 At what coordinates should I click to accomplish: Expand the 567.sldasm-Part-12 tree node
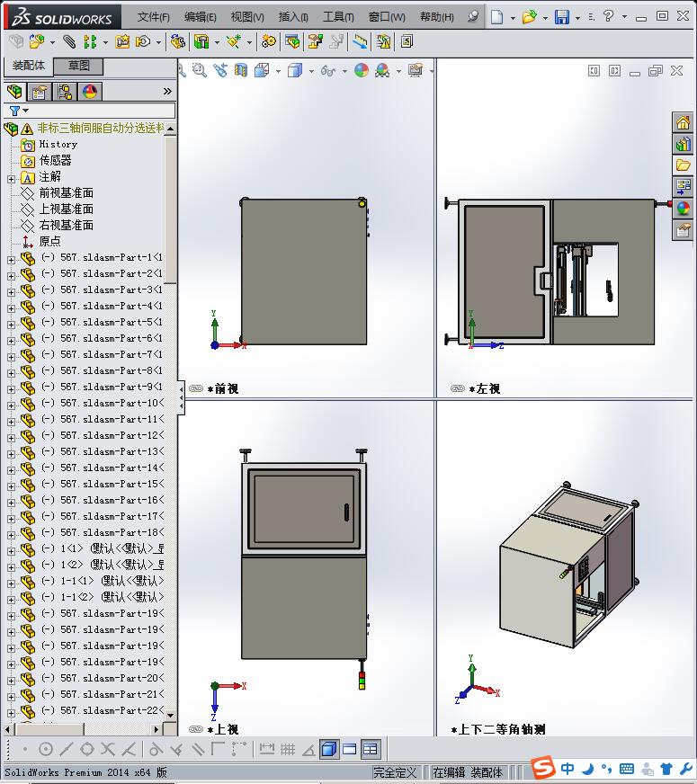click(11, 438)
